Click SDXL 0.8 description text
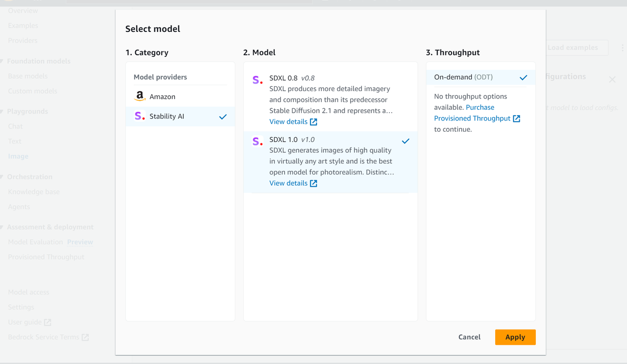This screenshot has height=364, width=627. (331, 100)
